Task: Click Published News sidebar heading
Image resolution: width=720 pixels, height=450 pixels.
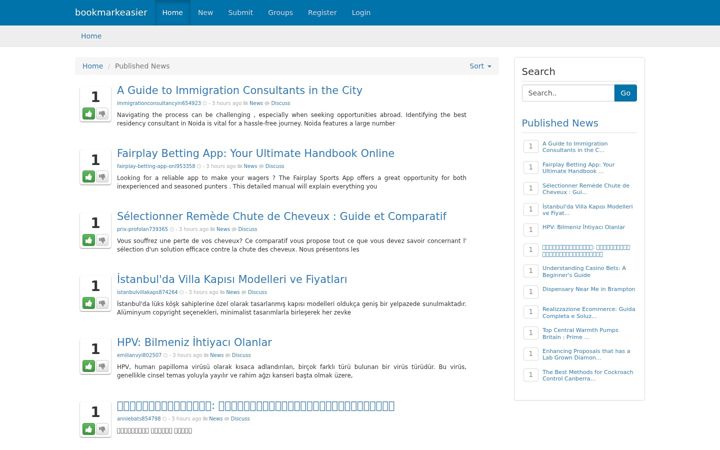Action: pyautogui.click(x=560, y=123)
